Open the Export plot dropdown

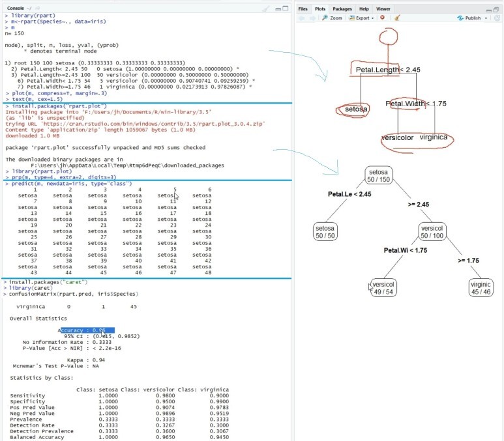point(361,18)
